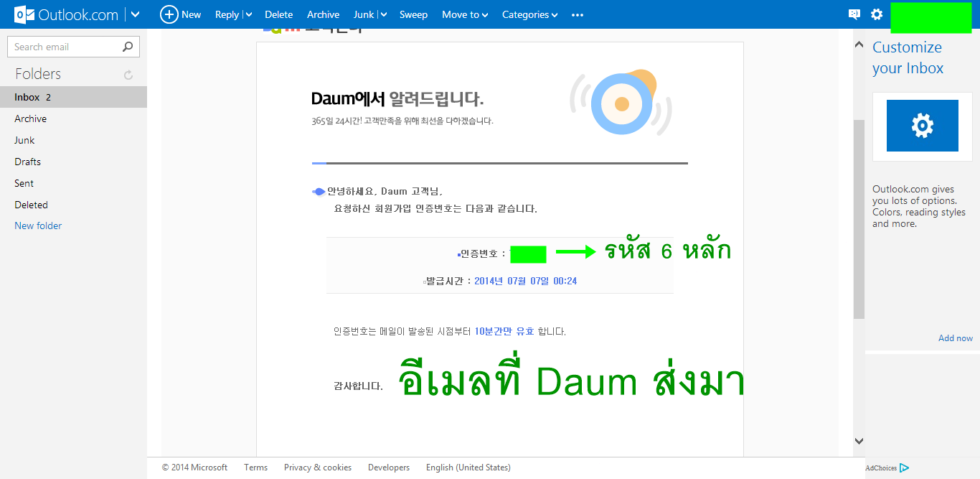Image resolution: width=980 pixels, height=479 pixels.
Task: Open the Terms footer link
Action: 255,468
